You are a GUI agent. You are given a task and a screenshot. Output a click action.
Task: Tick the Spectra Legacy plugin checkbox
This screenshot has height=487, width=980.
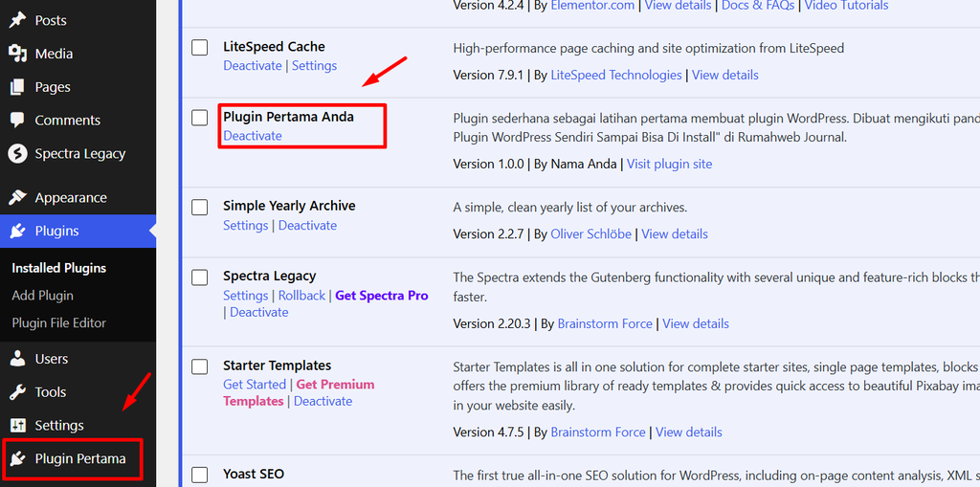(x=199, y=277)
